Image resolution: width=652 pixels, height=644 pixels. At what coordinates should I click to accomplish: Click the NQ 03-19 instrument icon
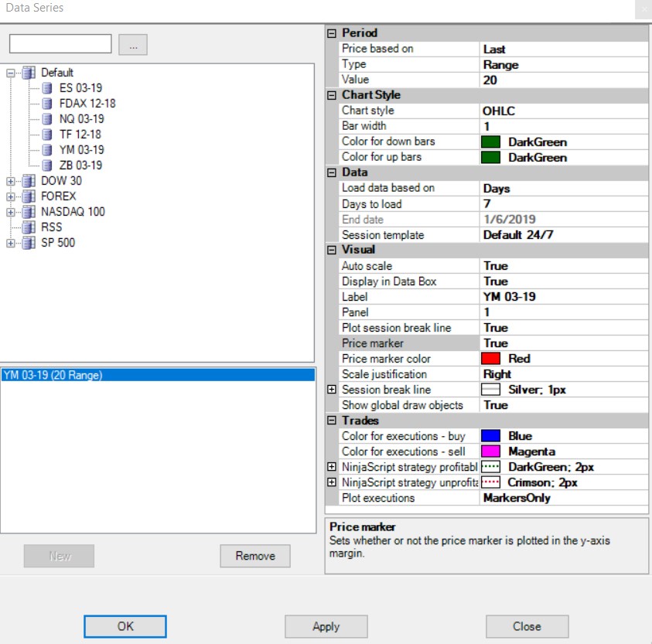coord(47,119)
